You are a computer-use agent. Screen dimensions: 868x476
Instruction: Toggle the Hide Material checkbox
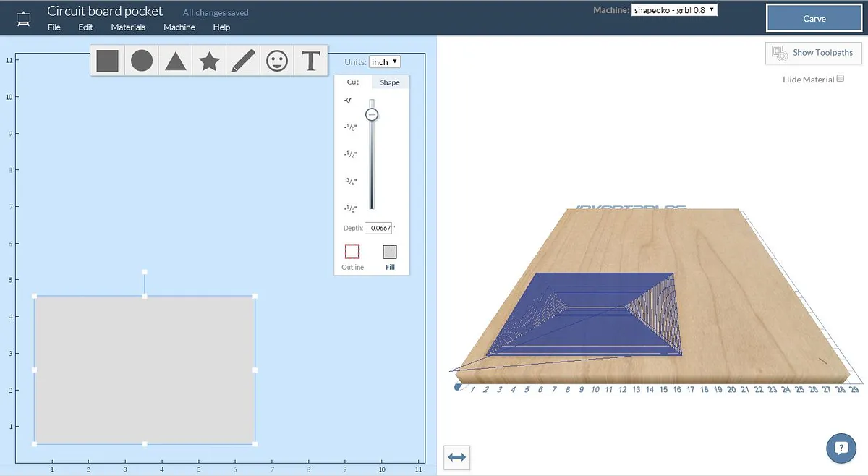(x=841, y=79)
